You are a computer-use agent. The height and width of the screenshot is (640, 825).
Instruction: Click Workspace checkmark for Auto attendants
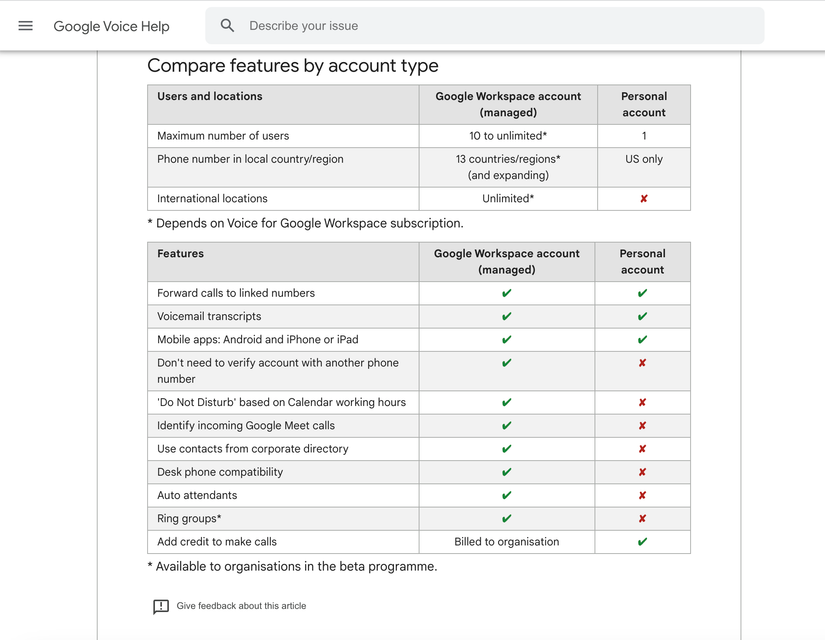[x=507, y=495]
